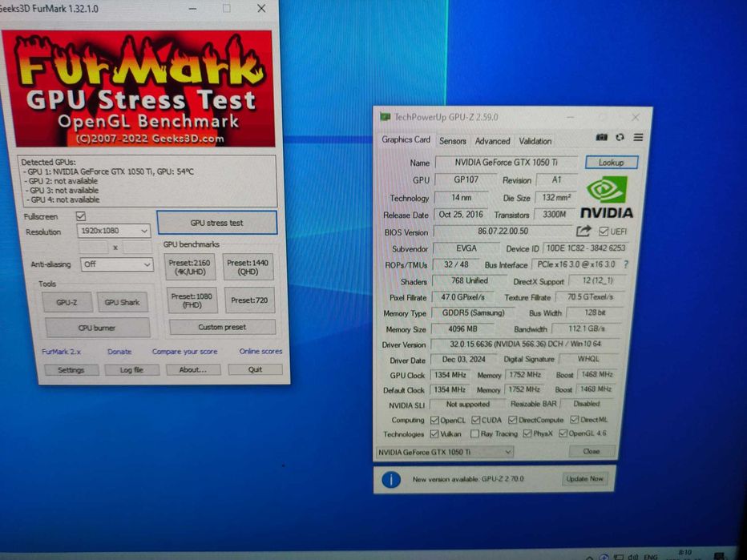Toggle the CUDA checkbox
This screenshot has height=560, width=747.
[x=476, y=420]
